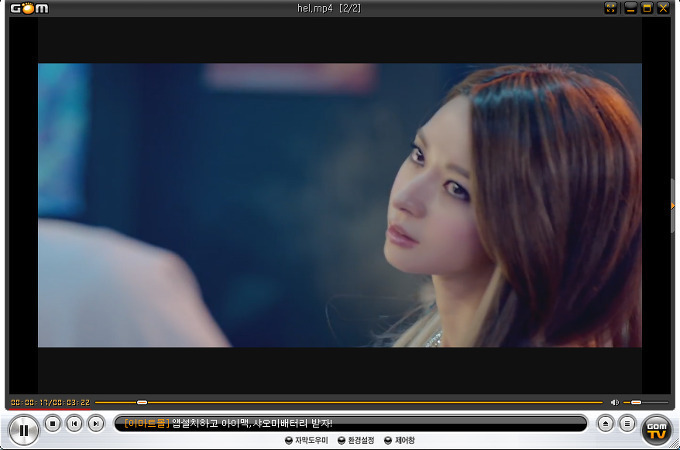The image size is (680, 450).
Task: Open 제어창 control panel
Action: point(400,440)
